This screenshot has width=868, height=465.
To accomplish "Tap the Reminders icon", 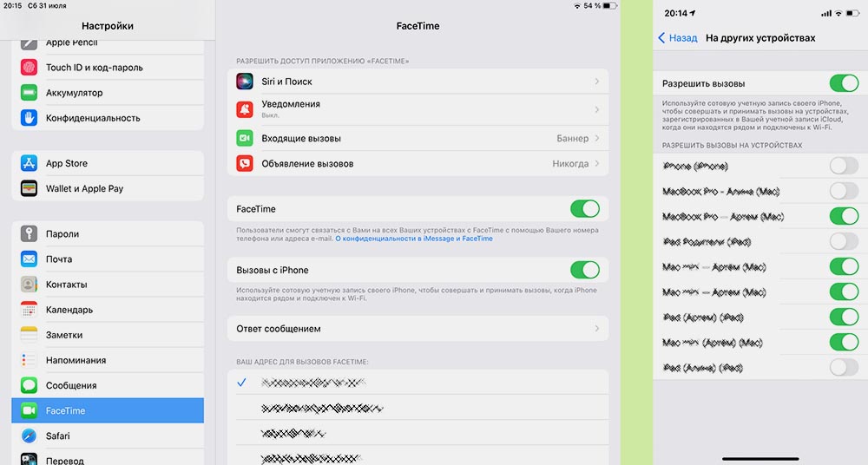I will point(29,360).
